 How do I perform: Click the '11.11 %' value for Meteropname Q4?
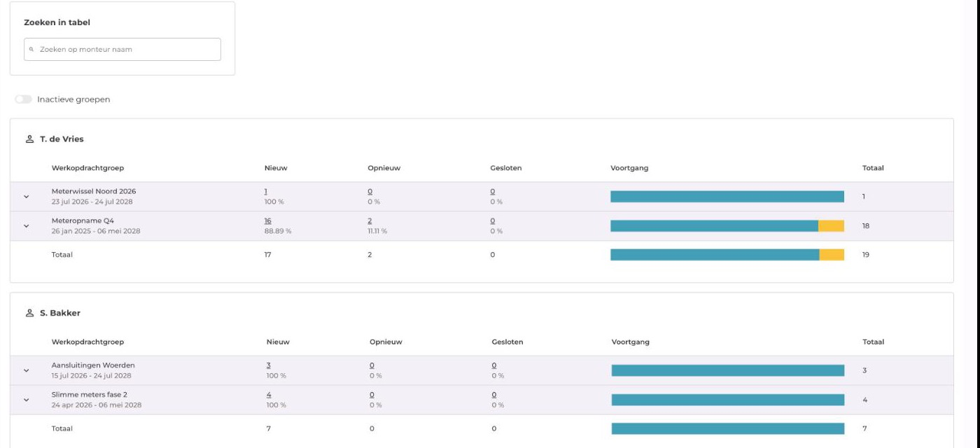click(379, 232)
